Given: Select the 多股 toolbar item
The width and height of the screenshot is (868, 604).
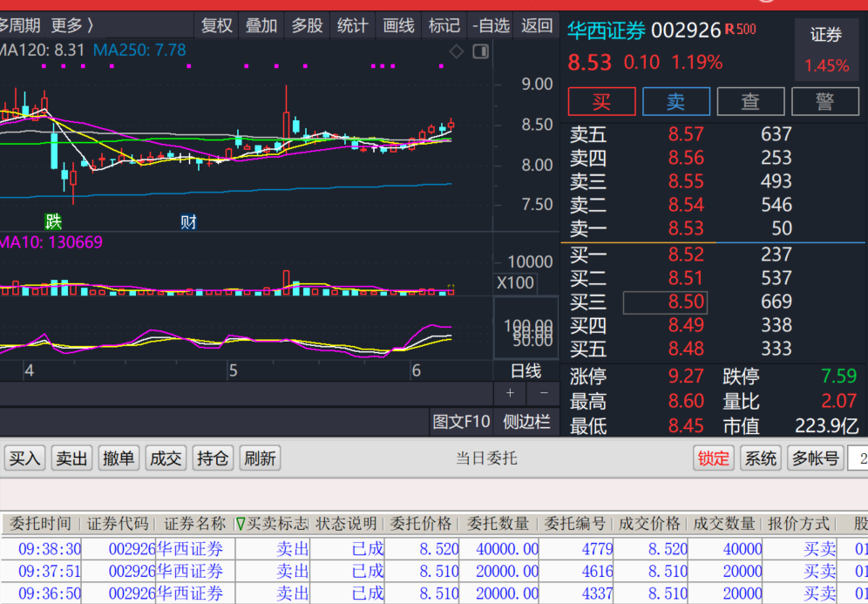Looking at the screenshot, I should coord(307,25).
